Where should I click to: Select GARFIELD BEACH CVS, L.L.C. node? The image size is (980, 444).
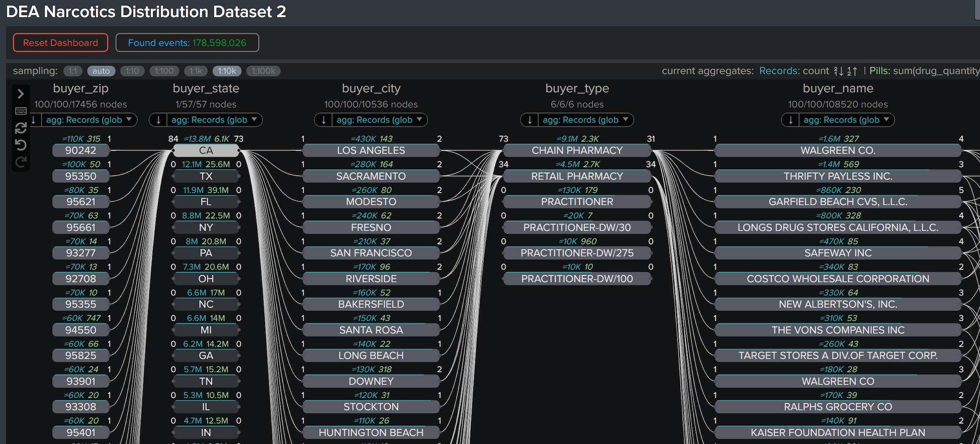(838, 202)
